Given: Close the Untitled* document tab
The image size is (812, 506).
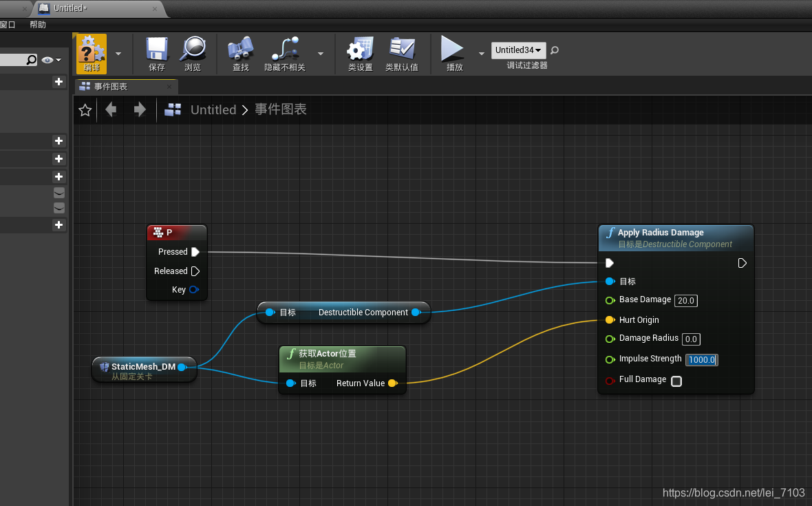Looking at the screenshot, I should 154,9.
